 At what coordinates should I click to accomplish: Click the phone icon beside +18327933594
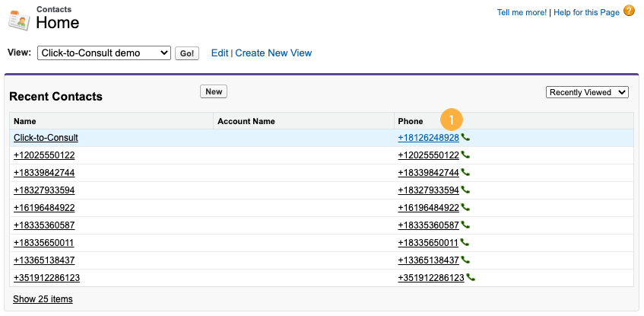point(465,190)
